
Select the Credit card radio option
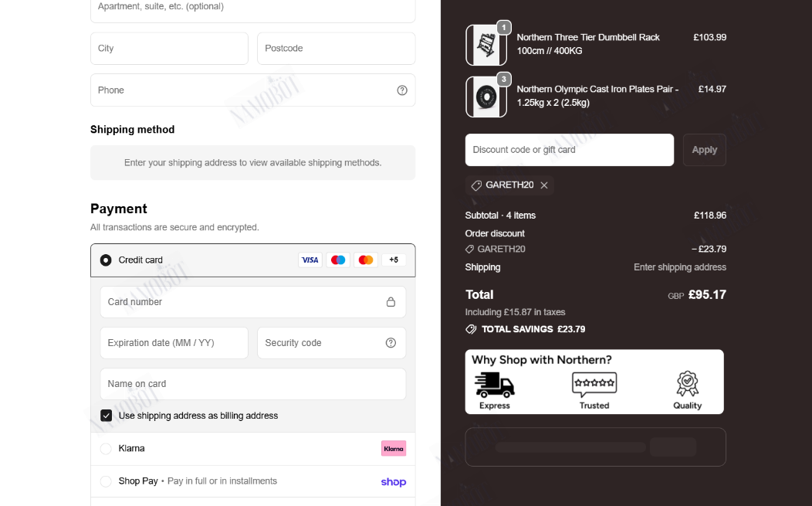106,260
